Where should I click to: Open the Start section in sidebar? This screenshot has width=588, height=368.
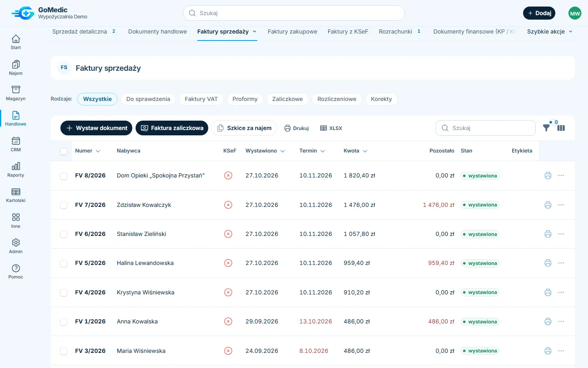tap(16, 43)
